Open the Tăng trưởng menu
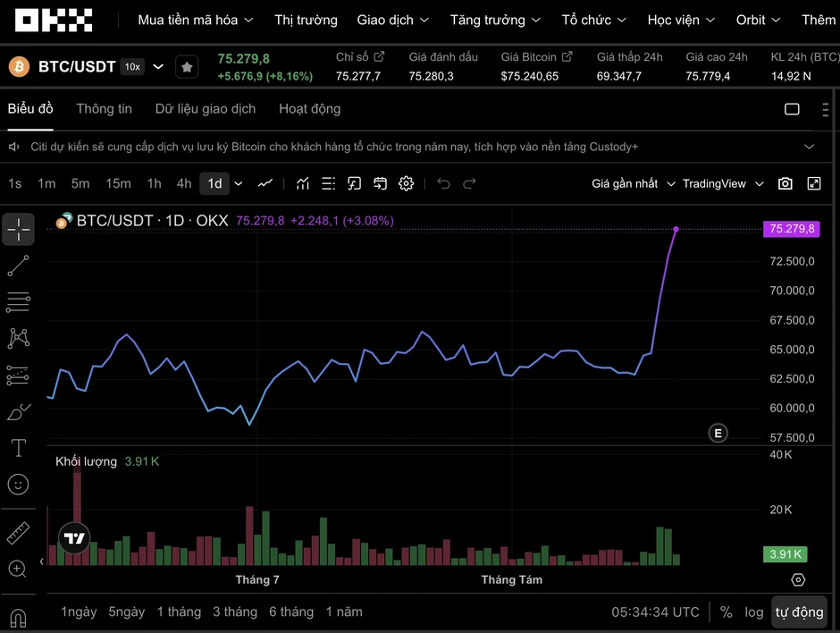This screenshot has width=840, height=633. coord(495,21)
